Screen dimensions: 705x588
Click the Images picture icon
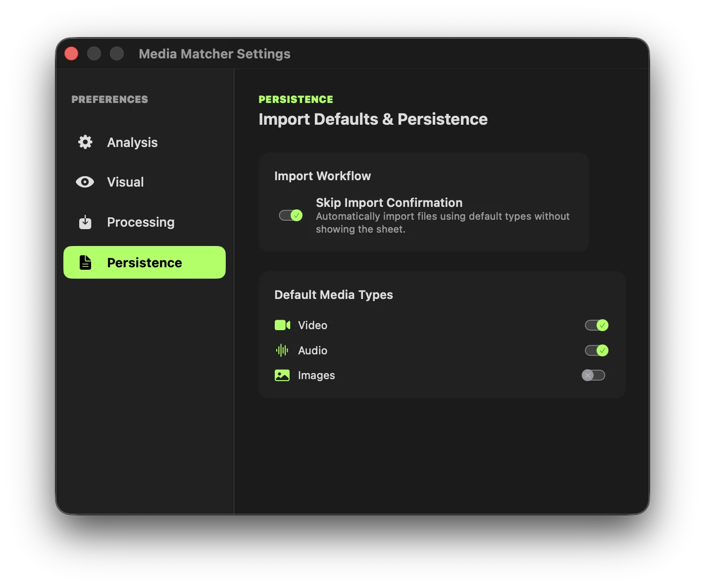point(282,375)
